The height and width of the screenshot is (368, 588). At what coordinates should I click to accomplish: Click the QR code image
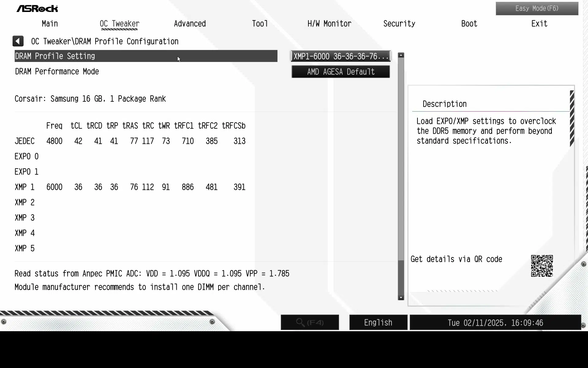pos(542,266)
